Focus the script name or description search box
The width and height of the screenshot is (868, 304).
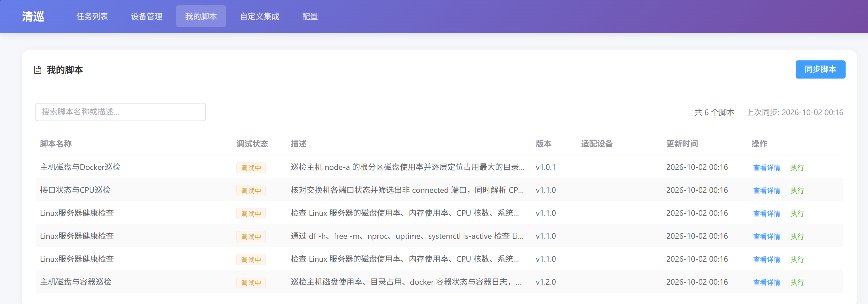(x=120, y=112)
